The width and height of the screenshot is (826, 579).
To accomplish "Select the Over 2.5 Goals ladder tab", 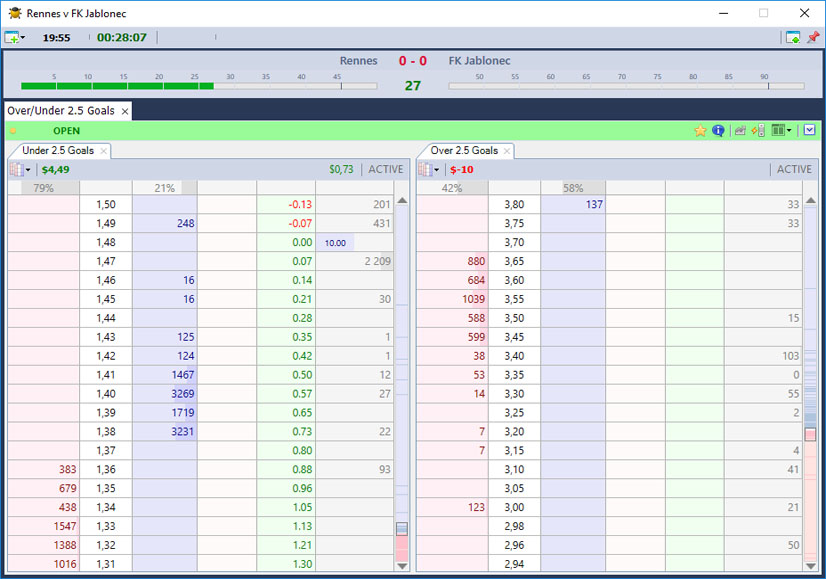I will (464, 150).
